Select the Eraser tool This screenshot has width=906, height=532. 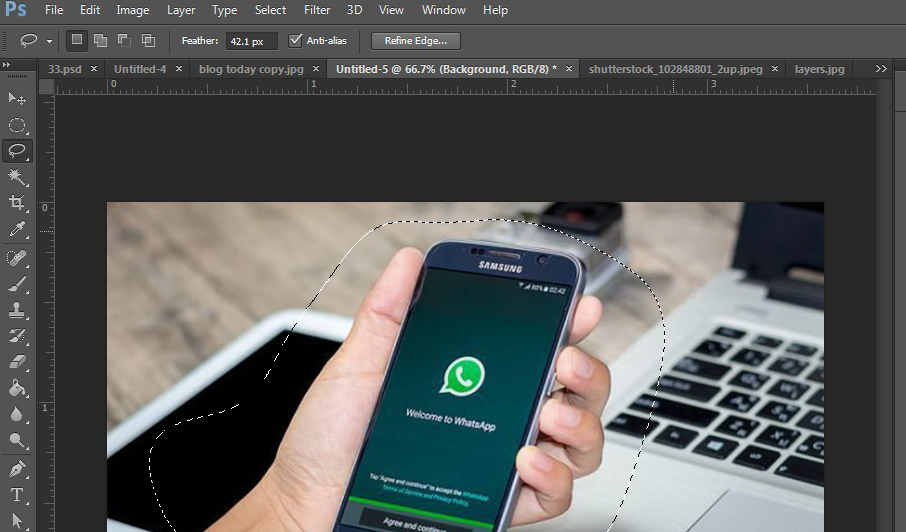tap(17, 362)
